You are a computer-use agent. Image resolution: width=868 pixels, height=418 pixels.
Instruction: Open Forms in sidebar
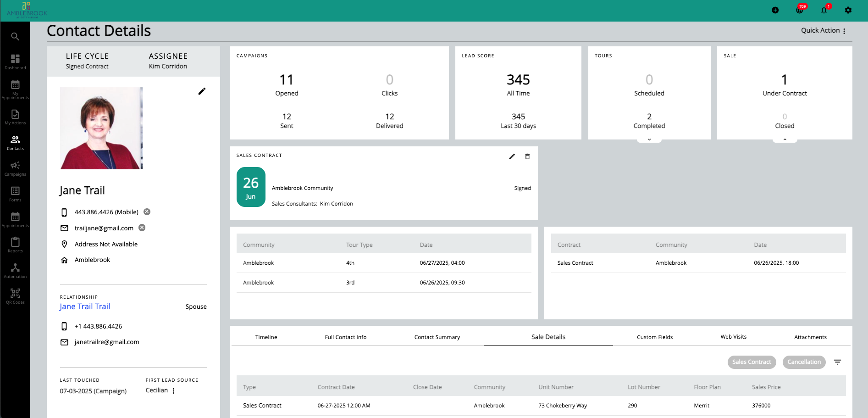[15, 194]
